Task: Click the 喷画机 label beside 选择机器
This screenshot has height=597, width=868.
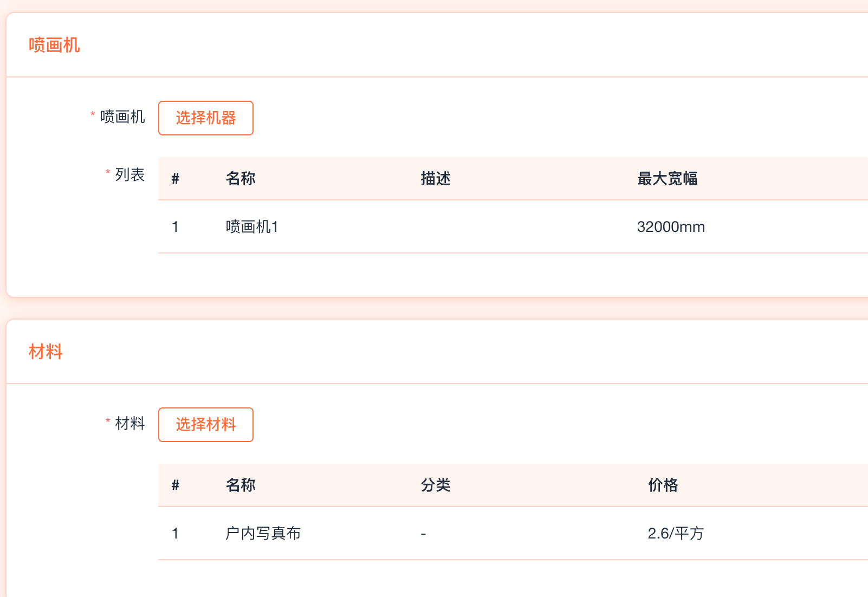Action: 122,117
